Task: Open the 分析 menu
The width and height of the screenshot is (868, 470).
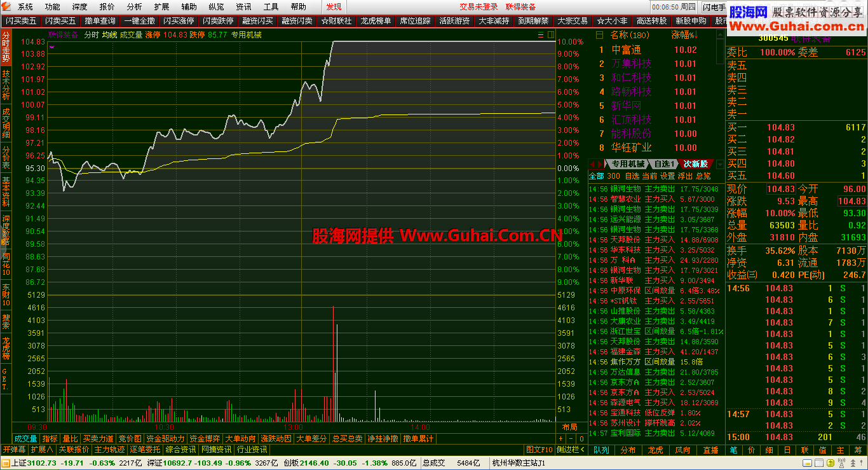Action: point(134,7)
